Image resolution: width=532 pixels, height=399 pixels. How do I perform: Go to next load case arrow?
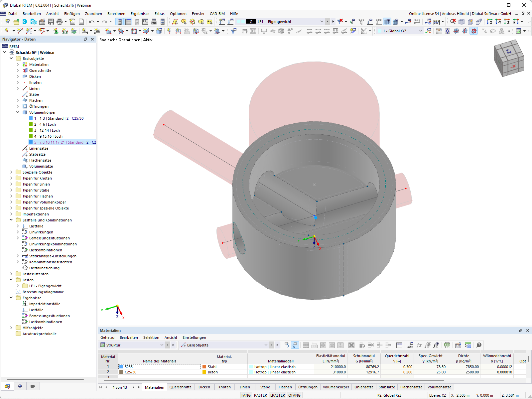pyautogui.click(x=333, y=22)
